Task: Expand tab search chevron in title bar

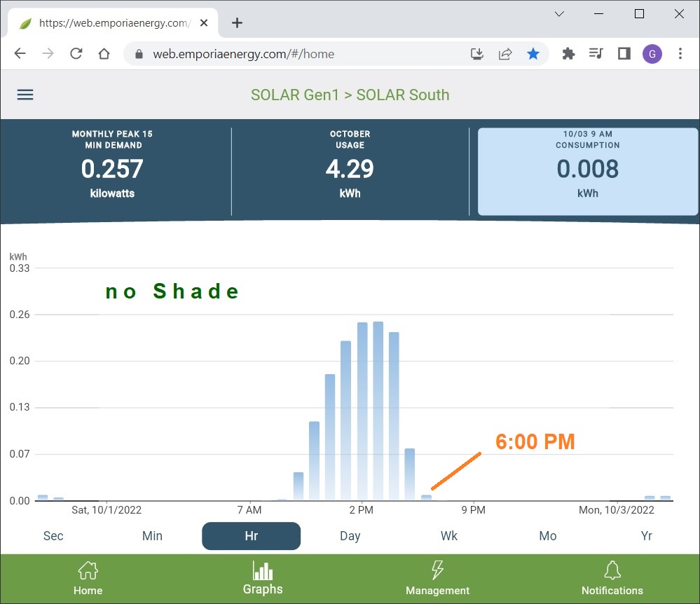Action: [x=559, y=14]
